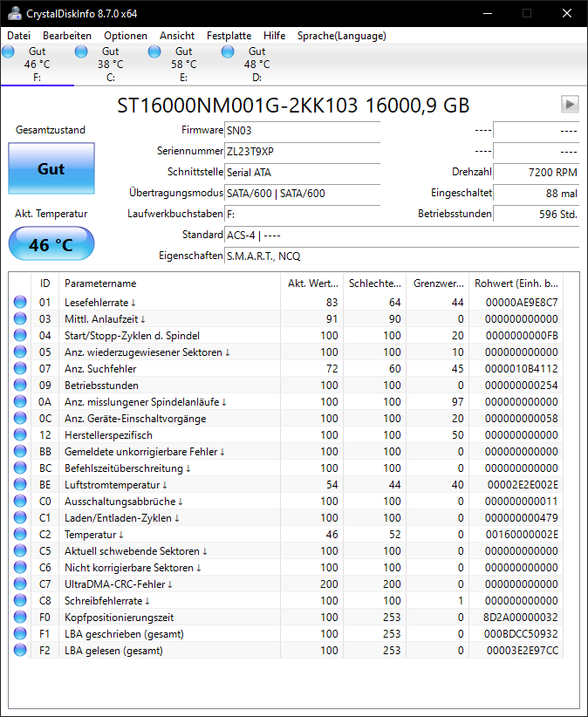This screenshot has width=588, height=717.
Task: Click the Parametername column header
Action: tap(169, 283)
